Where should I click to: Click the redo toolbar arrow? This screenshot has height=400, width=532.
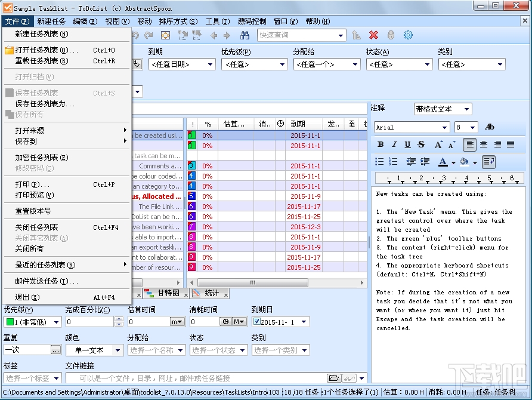149,35
